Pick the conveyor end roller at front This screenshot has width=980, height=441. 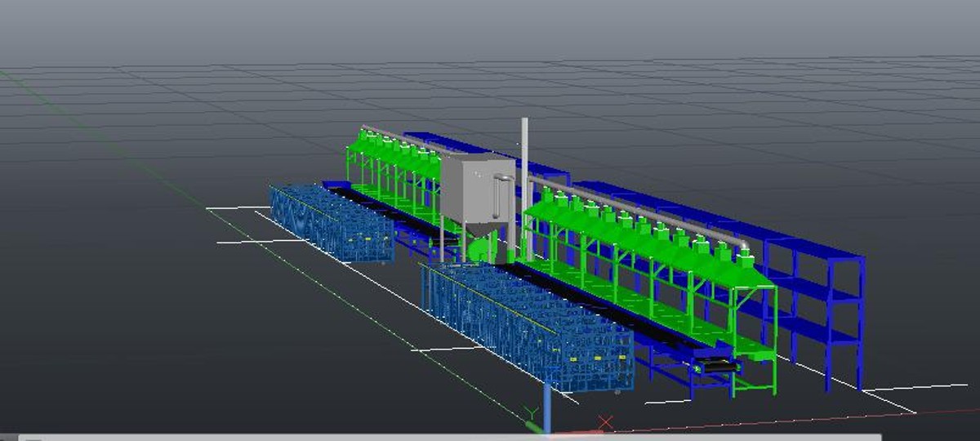tap(717, 368)
